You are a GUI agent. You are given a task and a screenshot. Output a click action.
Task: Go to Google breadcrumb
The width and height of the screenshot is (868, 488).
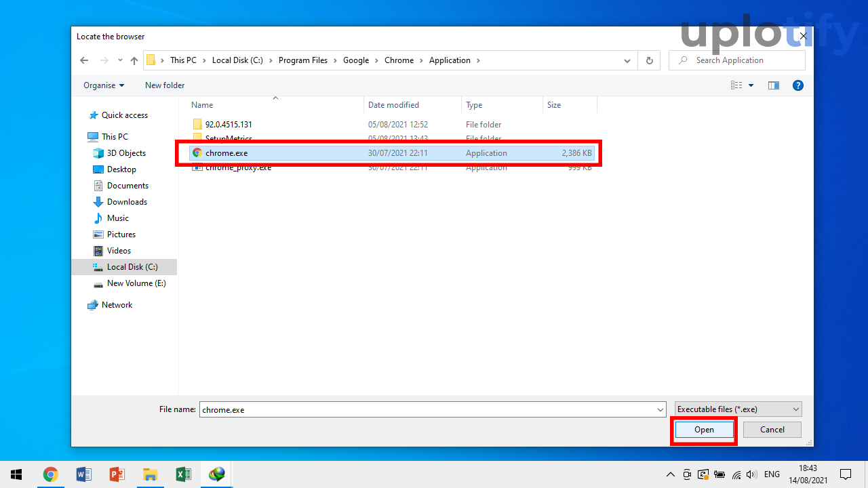tap(356, 60)
